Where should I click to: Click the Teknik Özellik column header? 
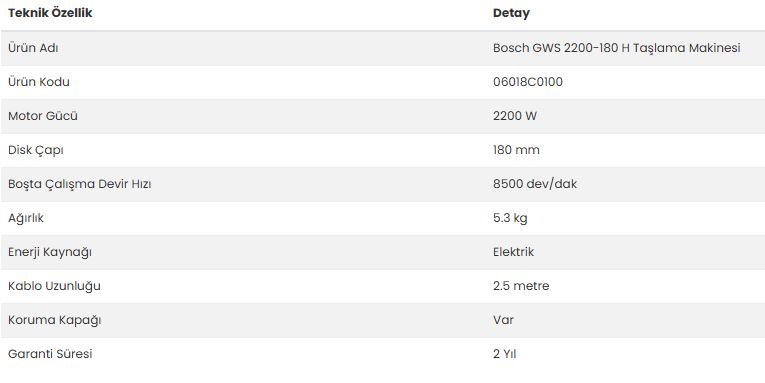[x=50, y=13]
